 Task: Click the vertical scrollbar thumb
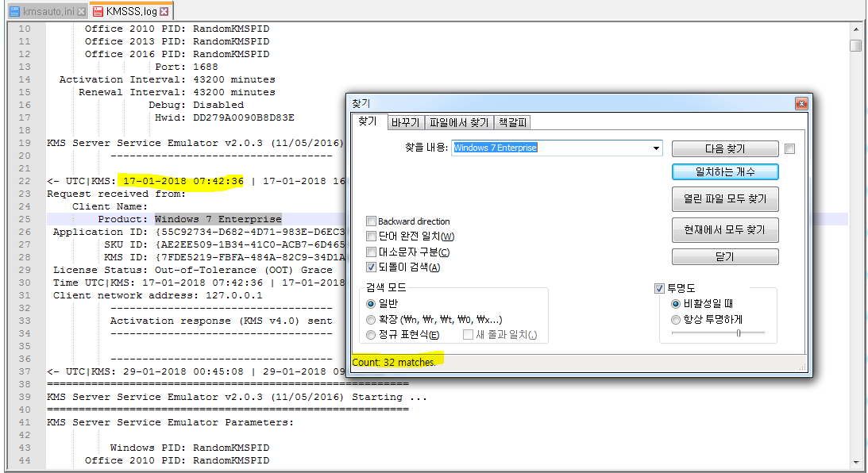[x=856, y=45]
